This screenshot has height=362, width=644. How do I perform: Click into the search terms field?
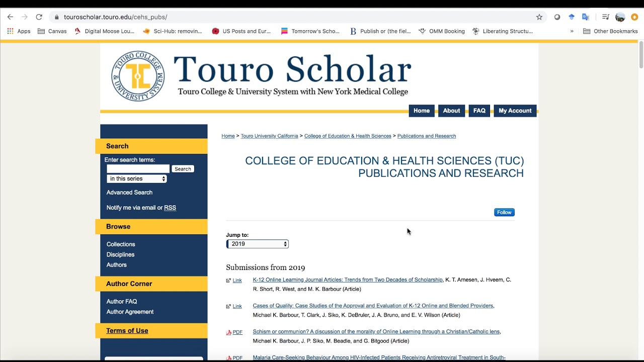click(x=138, y=169)
